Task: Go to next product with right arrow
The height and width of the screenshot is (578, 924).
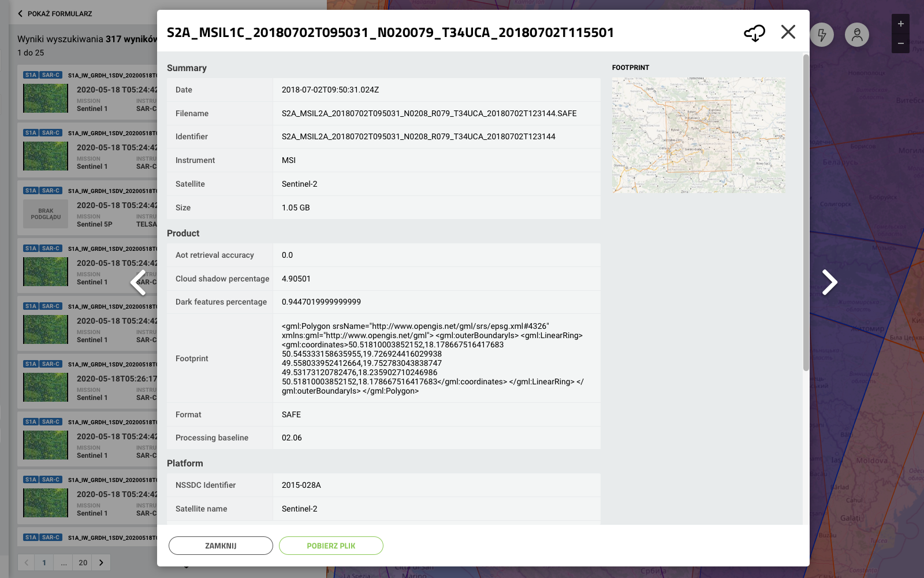Action: tap(829, 283)
